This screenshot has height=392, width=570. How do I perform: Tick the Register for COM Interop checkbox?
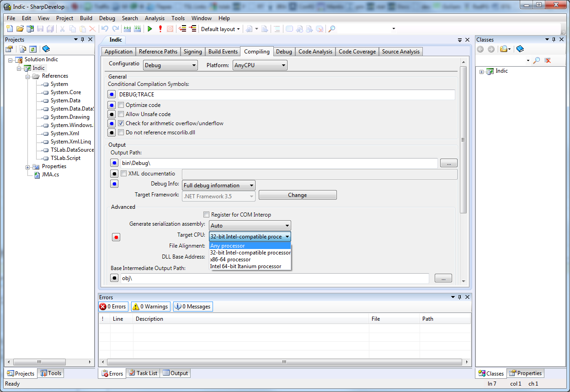pyautogui.click(x=207, y=215)
